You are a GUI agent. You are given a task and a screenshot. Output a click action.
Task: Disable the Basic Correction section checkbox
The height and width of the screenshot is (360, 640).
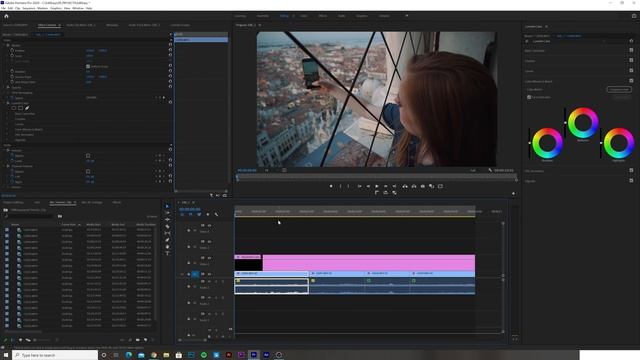pos(631,50)
